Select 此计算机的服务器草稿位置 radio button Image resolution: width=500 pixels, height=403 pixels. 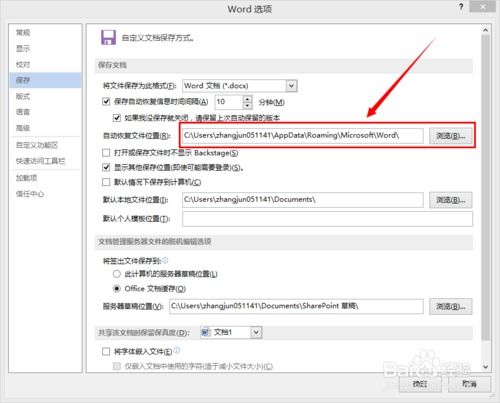click(116, 274)
